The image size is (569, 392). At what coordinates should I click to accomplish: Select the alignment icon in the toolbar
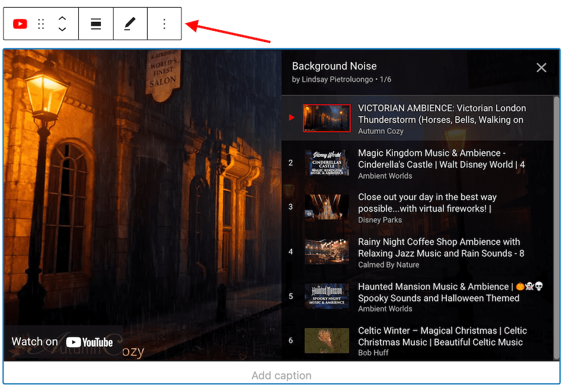96,24
